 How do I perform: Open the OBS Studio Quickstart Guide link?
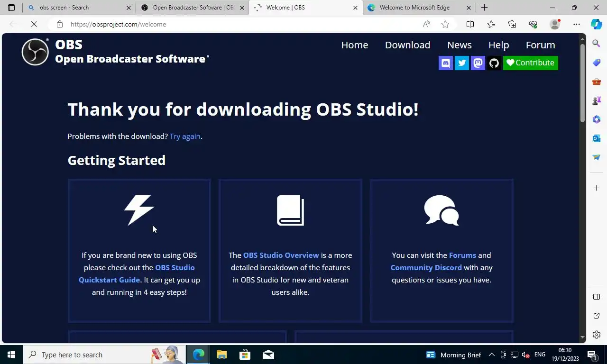(x=137, y=274)
